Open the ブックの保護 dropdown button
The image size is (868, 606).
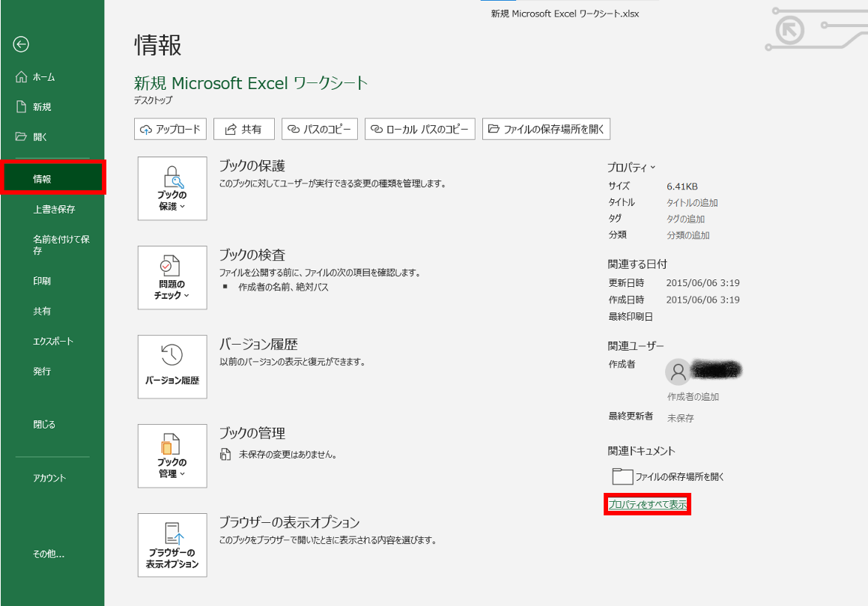(x=172, y=188)
